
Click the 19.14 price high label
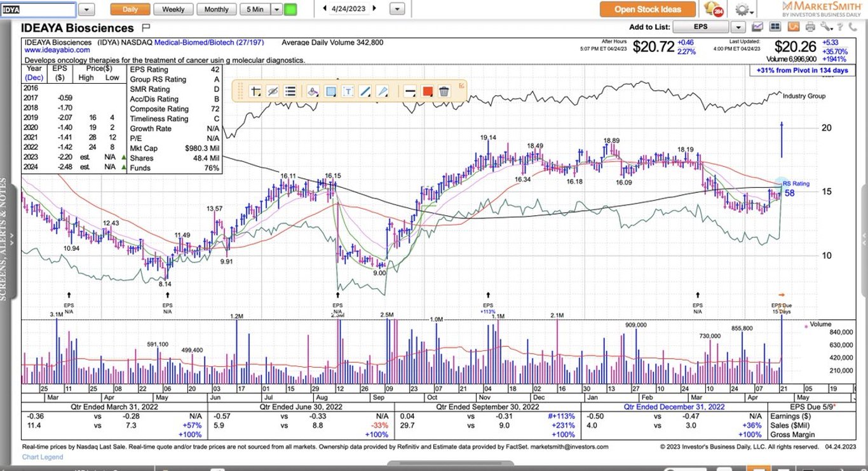[x=488, y=137]
